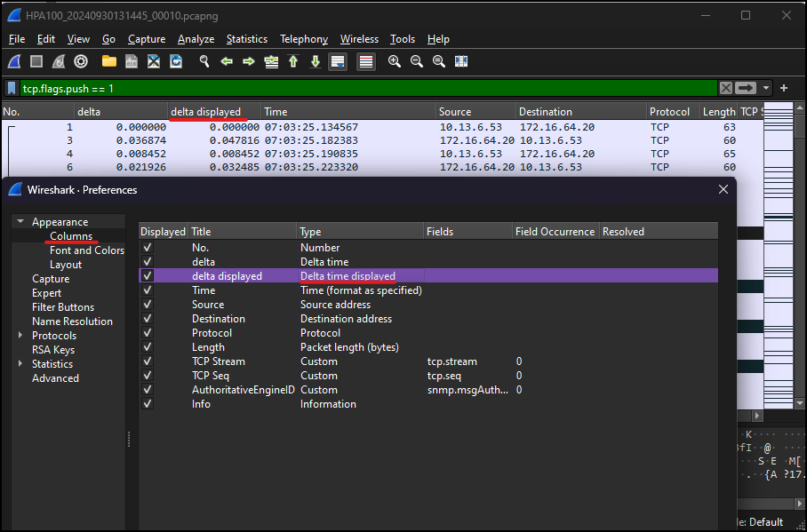Zoom in packet text toolbar icon
This screenshot has height=532, width=807.
point(395,62)
